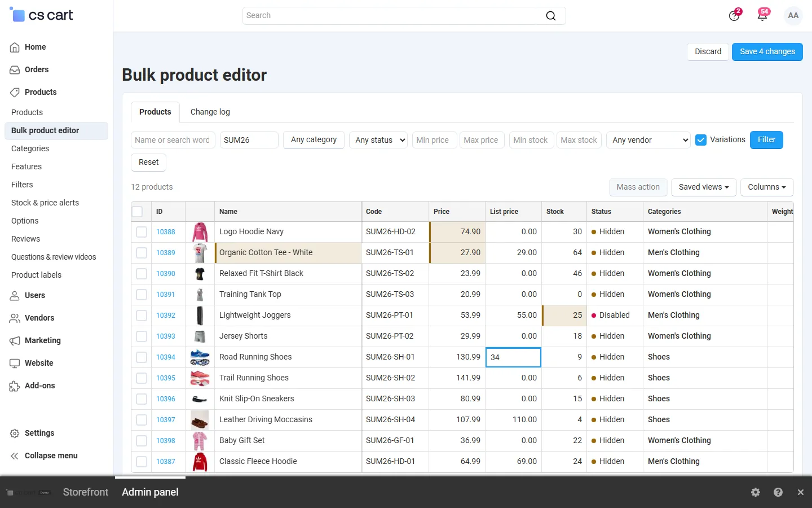Viewport: 812px width, 508px height.
Task: Click the blue Filter button
Action: (766, 140)
